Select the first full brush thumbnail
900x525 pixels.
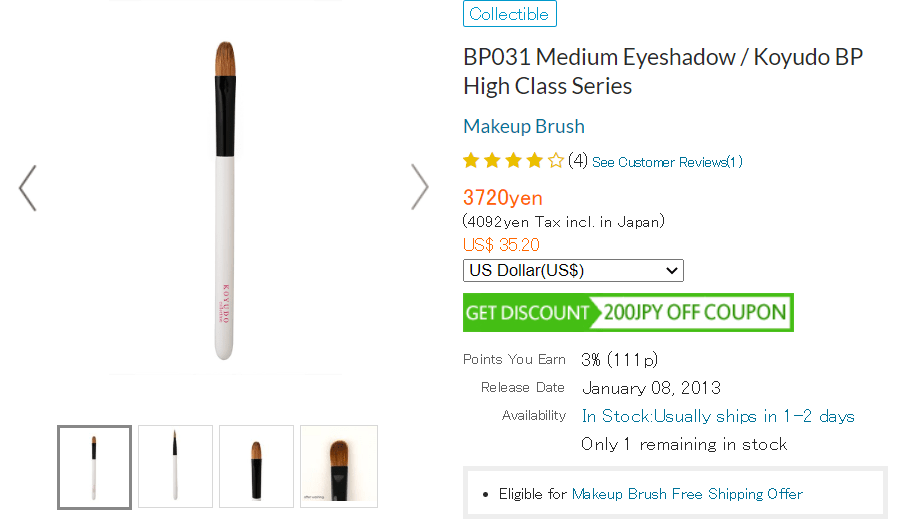point(94,467)
